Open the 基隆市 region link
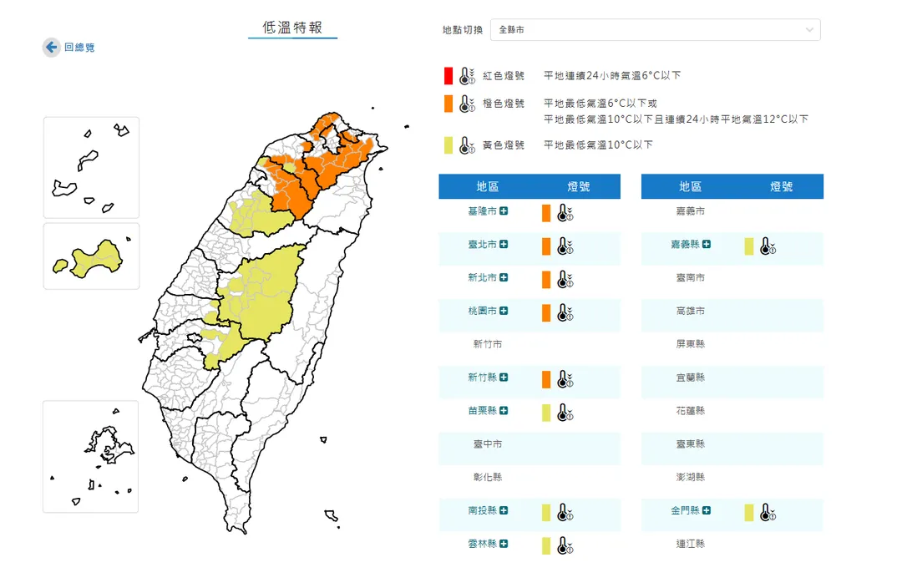Screen dimensions: 902x588 pos(482,211)
